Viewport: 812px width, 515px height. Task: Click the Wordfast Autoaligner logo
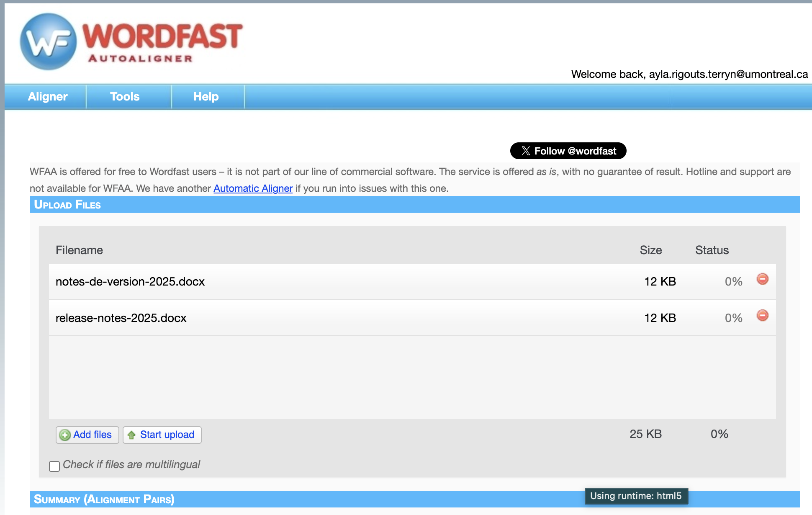pos(131,42)
